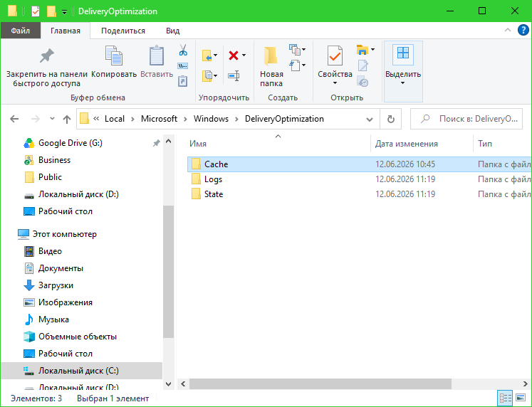The width and height of the screenshot is (532, 407).
Task: Go back with the left arrow
Action: coord(14,119)
